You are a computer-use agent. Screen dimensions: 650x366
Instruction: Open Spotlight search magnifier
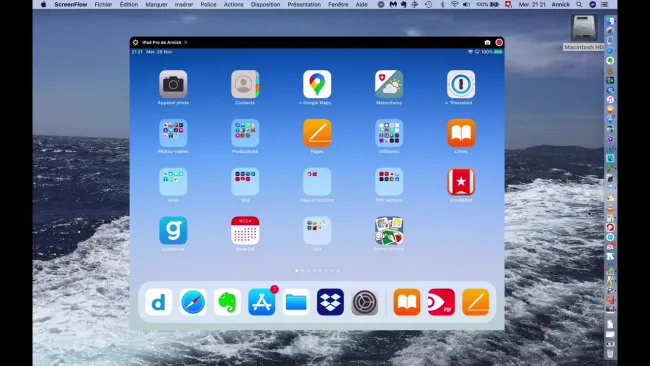[x=579, y=5]
